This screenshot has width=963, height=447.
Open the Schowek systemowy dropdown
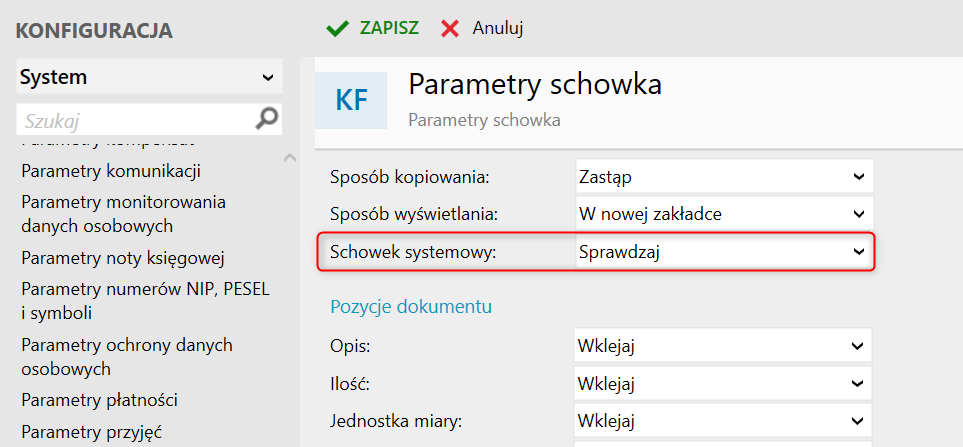[722, 252]
